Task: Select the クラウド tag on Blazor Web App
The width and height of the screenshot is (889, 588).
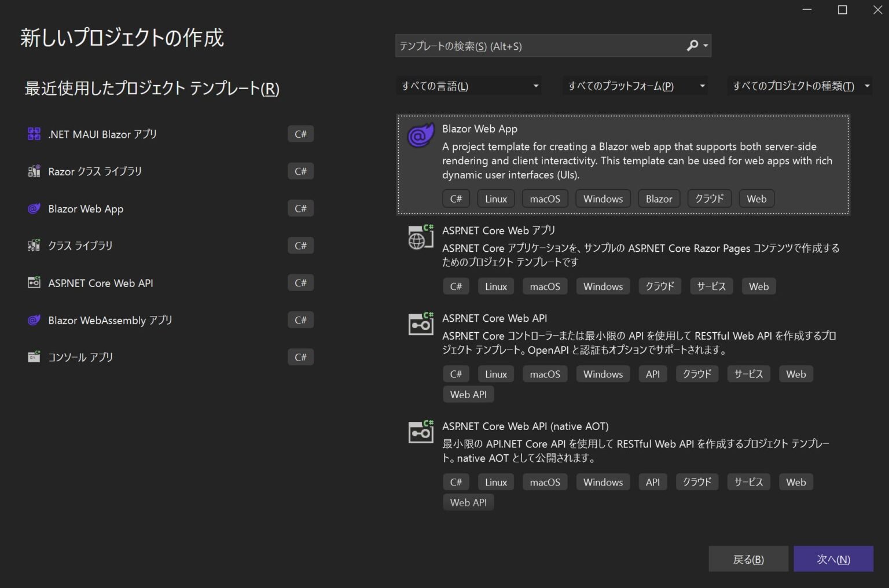Action: [709, 199]
